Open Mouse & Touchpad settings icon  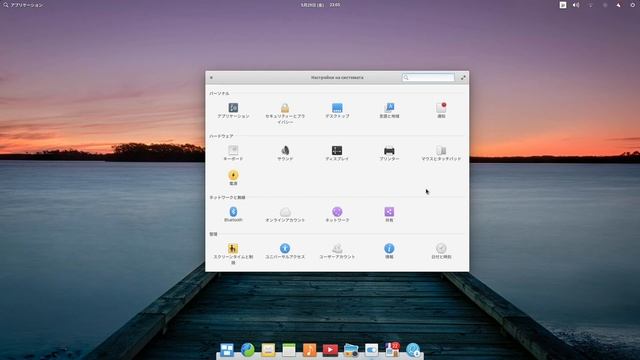pyautogui.click(x=441, y=150)
